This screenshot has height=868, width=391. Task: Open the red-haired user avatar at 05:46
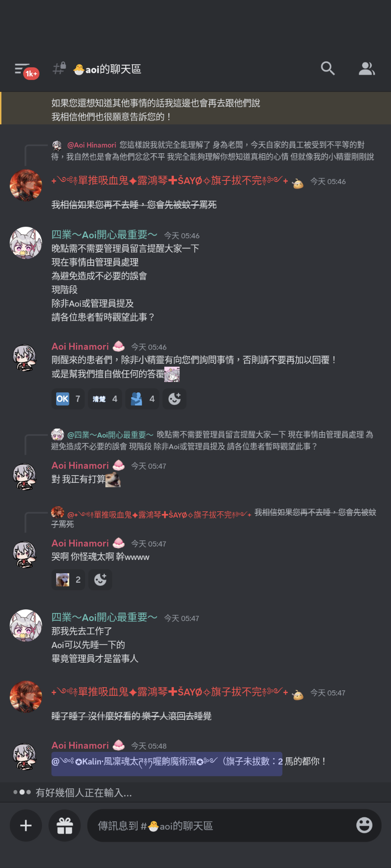[26, 185]
